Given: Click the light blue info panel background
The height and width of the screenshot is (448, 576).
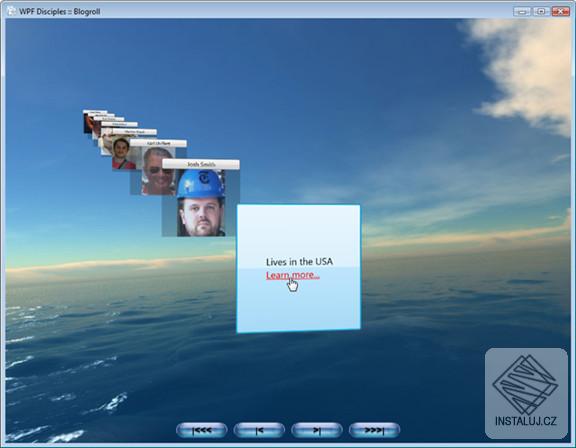Looking at the screenshot, I should click(298, 305).
